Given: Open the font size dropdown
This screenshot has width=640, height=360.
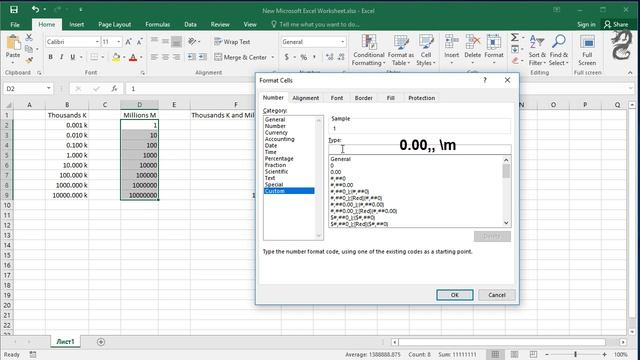Looking at the screenshot, I should click(x=119, y=42).
